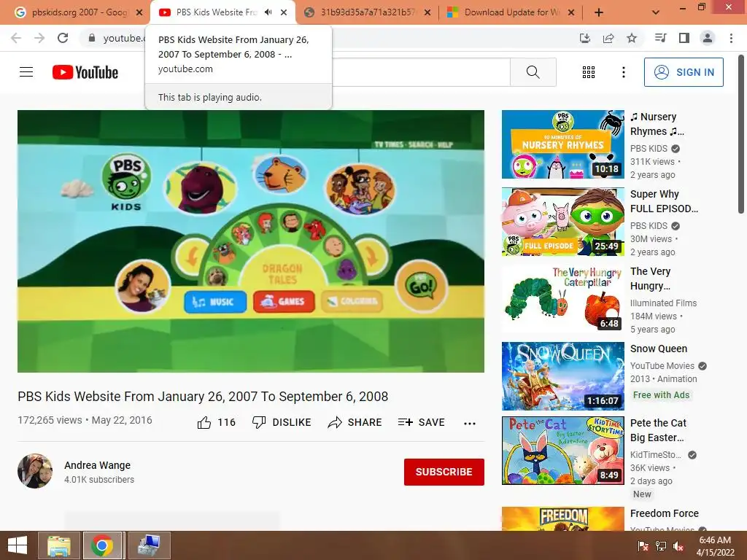Image resolution: width=747 pixels, height=560 pixels.
Task: Open Andrea Wange channel avatar
Action: point(35,471)
